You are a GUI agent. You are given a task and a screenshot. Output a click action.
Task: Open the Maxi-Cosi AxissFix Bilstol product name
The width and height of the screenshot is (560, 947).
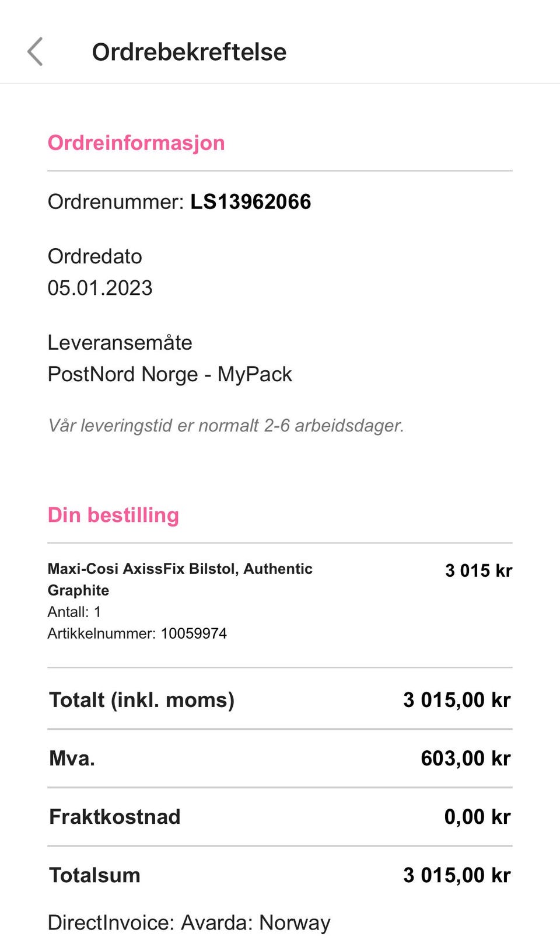click(x=180, y=579)
